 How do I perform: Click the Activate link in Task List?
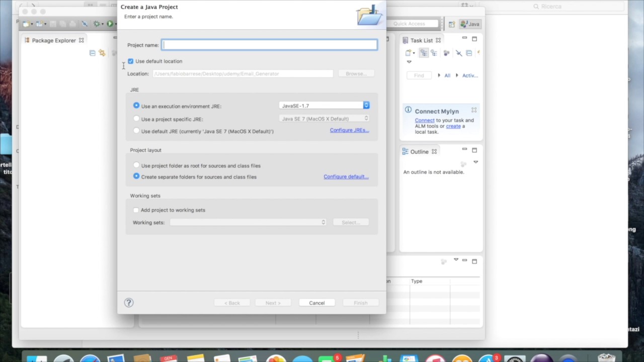[x=470, y=75]
